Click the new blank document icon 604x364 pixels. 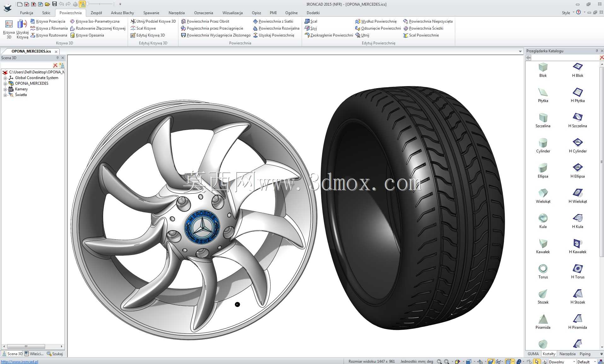20,4
